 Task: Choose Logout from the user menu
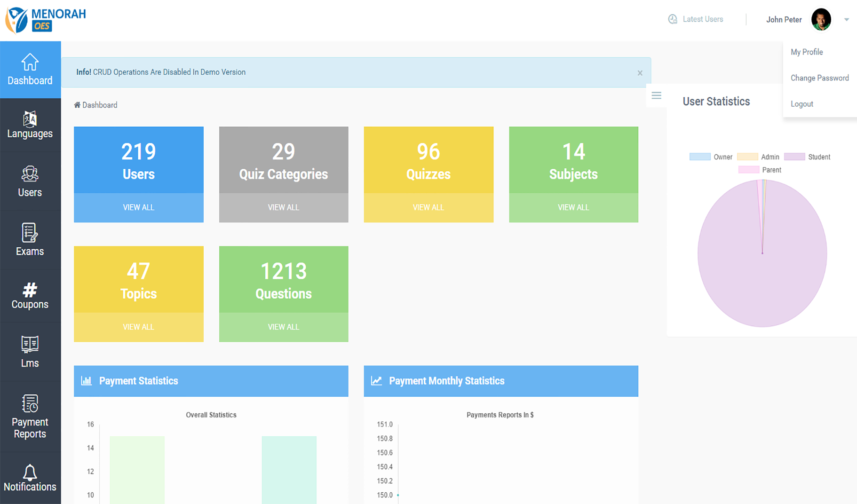click(801, 104)
